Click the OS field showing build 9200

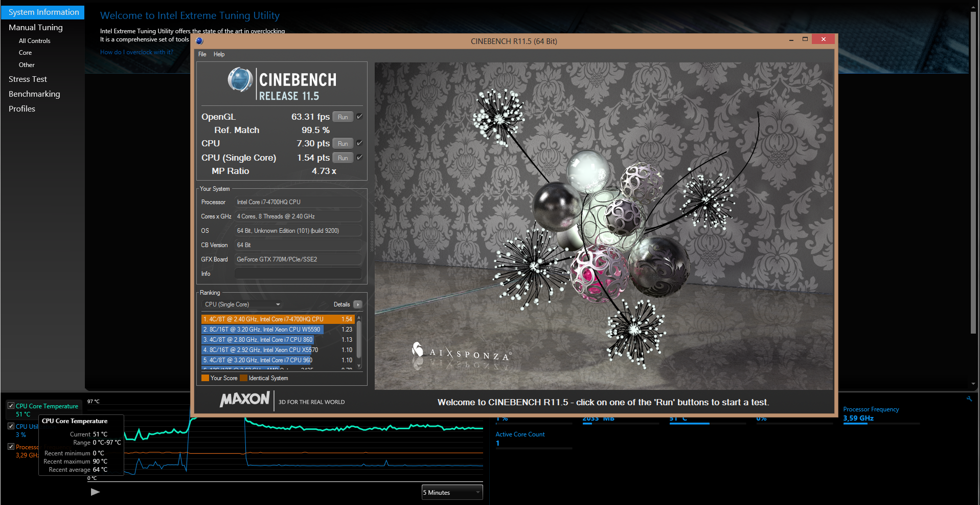[298, 231]
